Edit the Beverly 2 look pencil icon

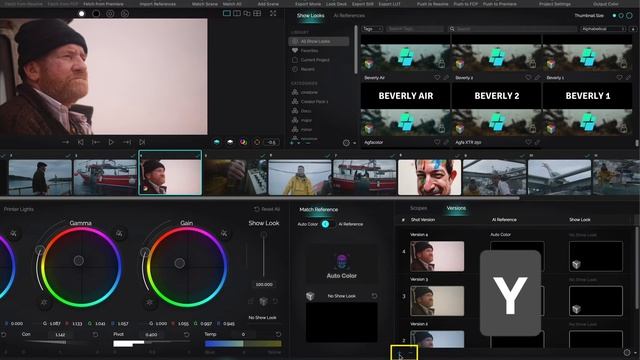[537, 78]
